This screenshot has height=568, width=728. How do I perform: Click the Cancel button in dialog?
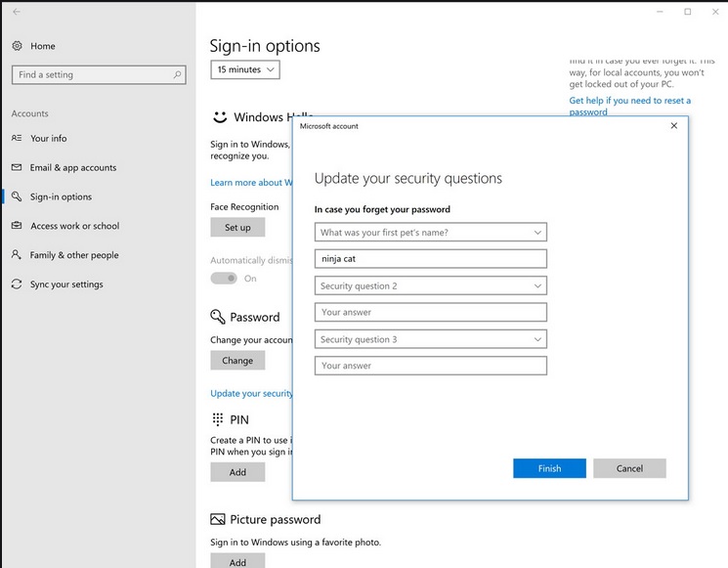(x=629, y=468)
